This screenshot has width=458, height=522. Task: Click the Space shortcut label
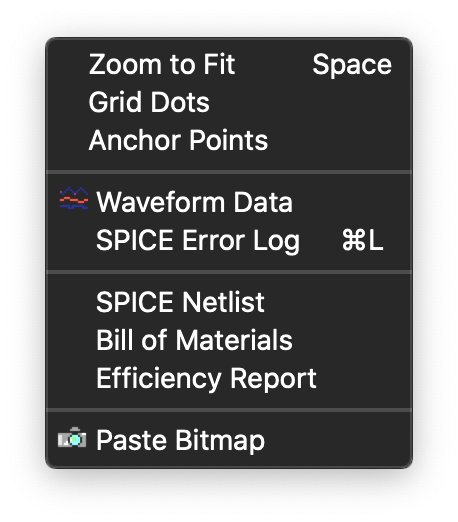(352, 65)
